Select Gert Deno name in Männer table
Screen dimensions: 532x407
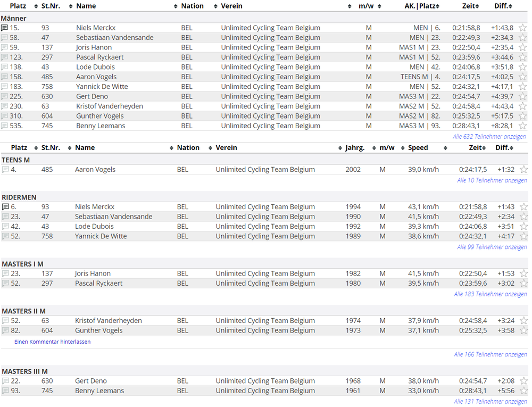[x=92, y=97]
